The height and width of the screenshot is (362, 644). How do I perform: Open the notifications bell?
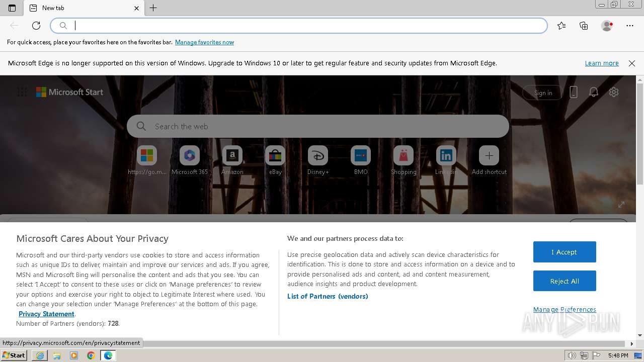point(594,92)
